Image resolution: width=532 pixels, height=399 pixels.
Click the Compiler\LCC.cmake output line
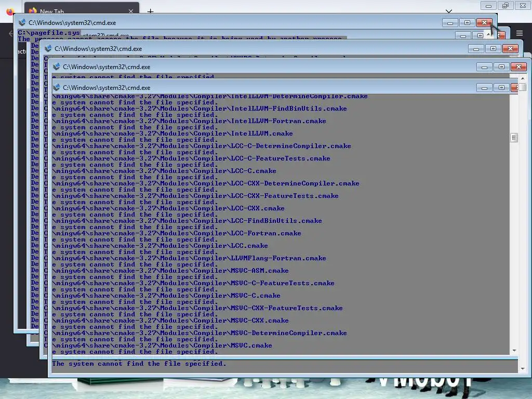160,246
